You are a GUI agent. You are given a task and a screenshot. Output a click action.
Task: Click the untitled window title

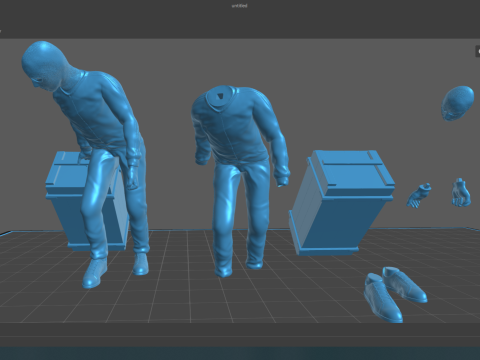240,6
